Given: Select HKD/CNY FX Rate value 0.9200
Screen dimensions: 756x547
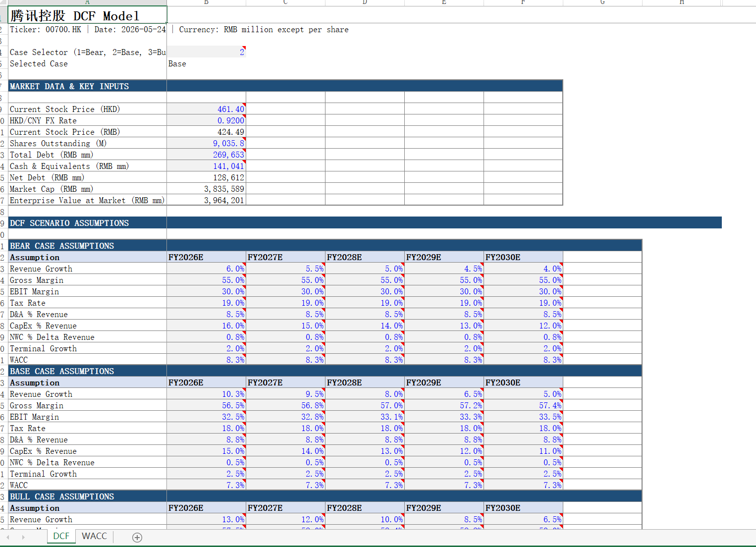Looking at the screenshot, I should pyautogui.click(x=207, y=120).
